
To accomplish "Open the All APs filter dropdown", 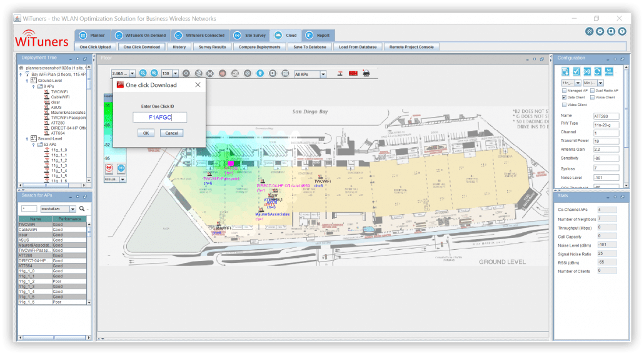I will (323, 74).
